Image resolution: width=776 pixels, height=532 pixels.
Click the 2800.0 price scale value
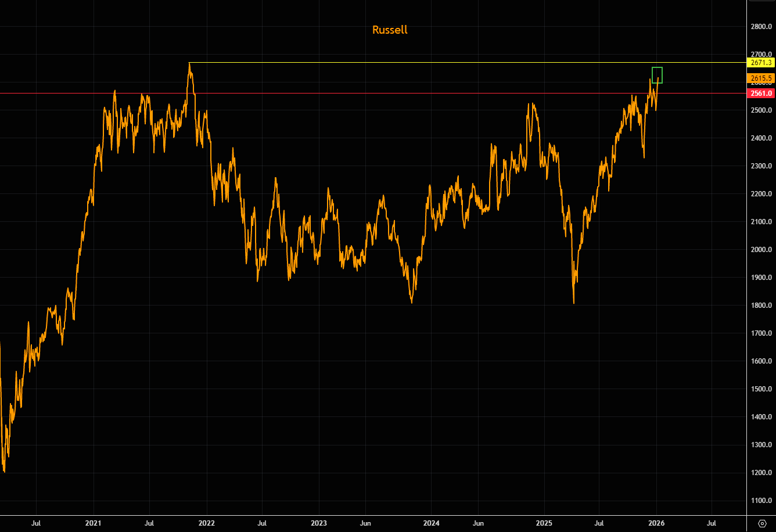click(761, 27)
